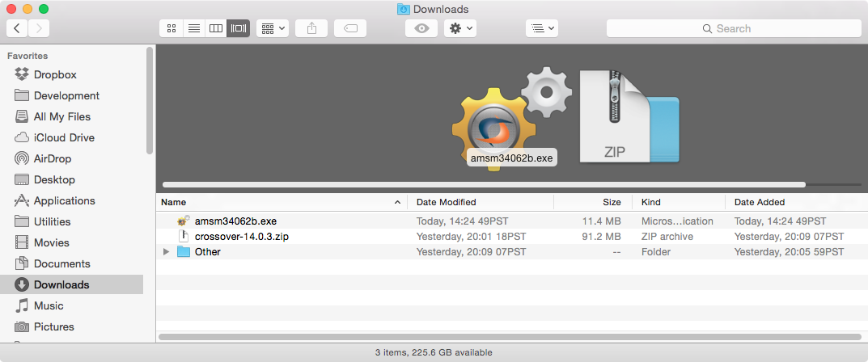This screenshot has width=868, height=362.
Task: Expand the Other folder disclosure triangle
Action: coord(166,252)
